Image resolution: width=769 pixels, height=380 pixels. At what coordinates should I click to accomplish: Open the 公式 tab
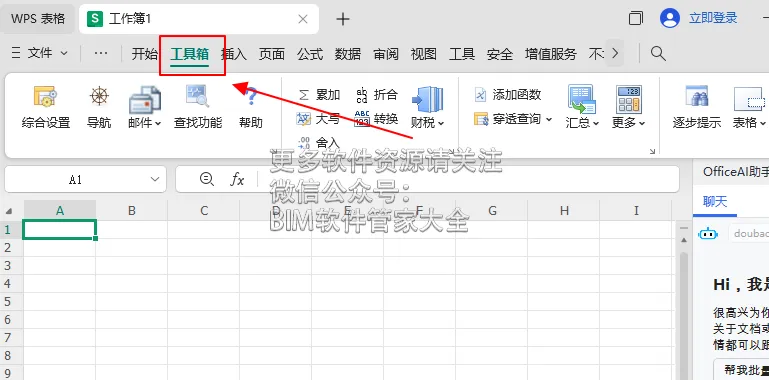(x=309, y=53)
